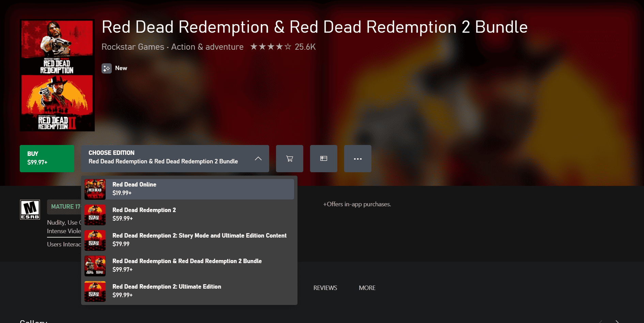This screenshot has width=644, height=323.
Task: Click the Red Dead Redemption 2 $59.99+ thumbnail
Action: [x=95, y=215]
